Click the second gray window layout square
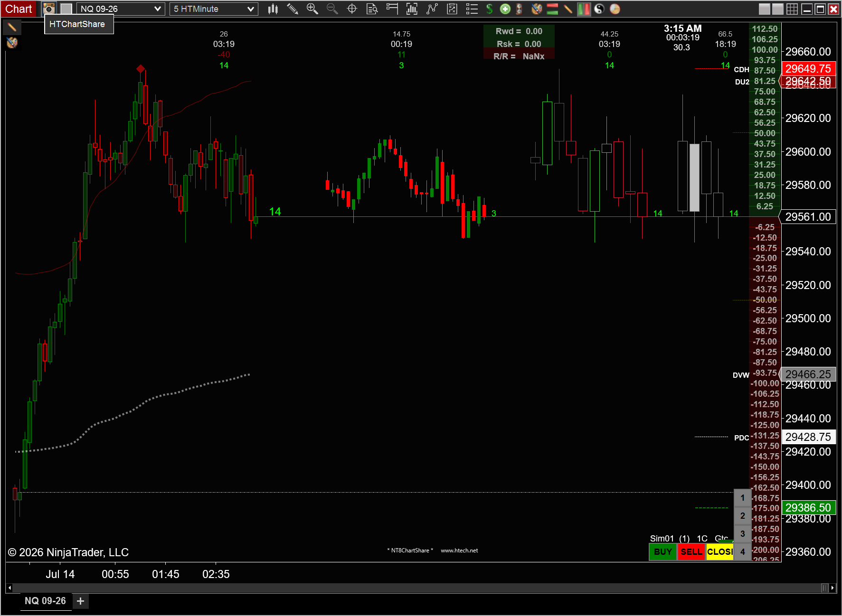842x616 pixels. [778, 9]
